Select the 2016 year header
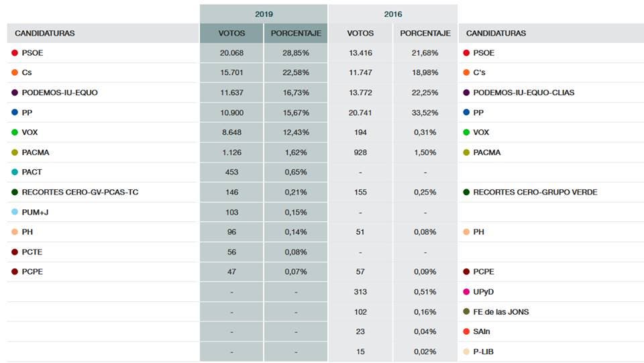This screenshot has width=644, height=363. coord(393,14)
